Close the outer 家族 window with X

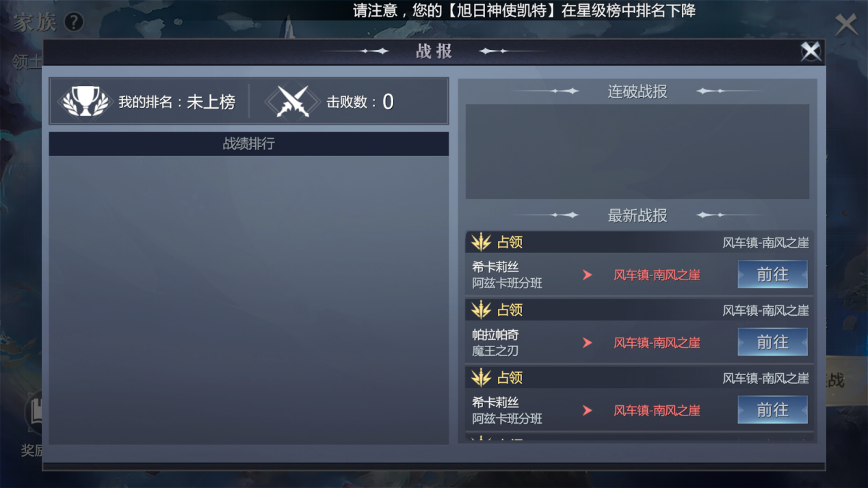[846, 25]
